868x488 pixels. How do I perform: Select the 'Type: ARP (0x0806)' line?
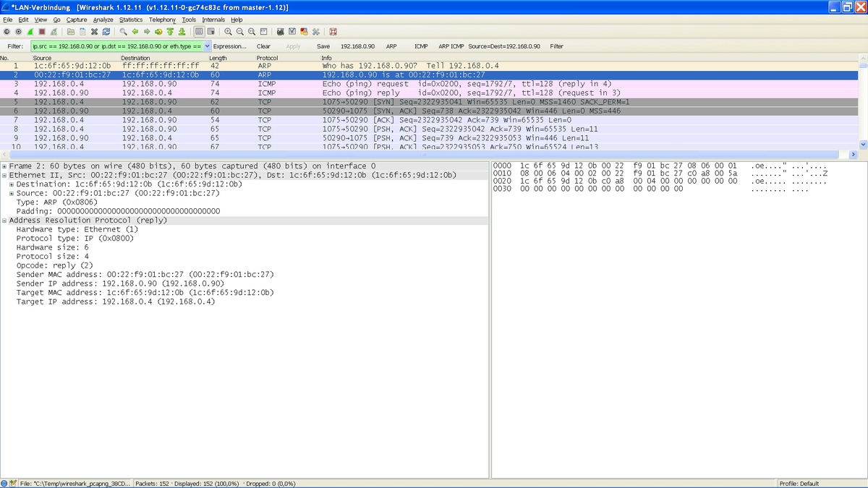56,202
